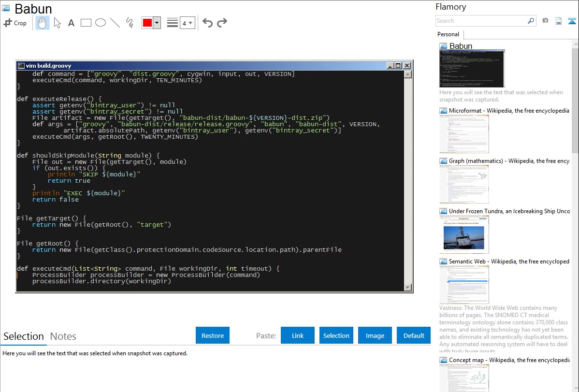Click the Semantic Web Vastness description text
Screen dimensions: 579x392
504,329
